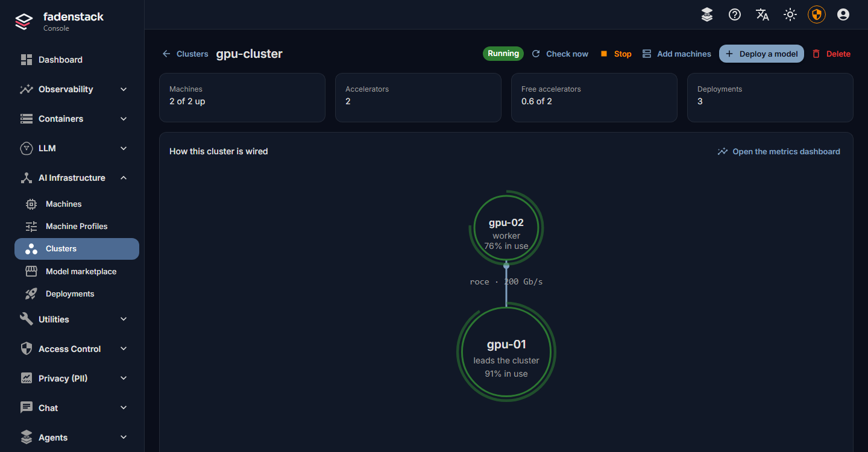The image size is (868, 452).
Task: Open Model marketplace page
Action: (77, 272)
